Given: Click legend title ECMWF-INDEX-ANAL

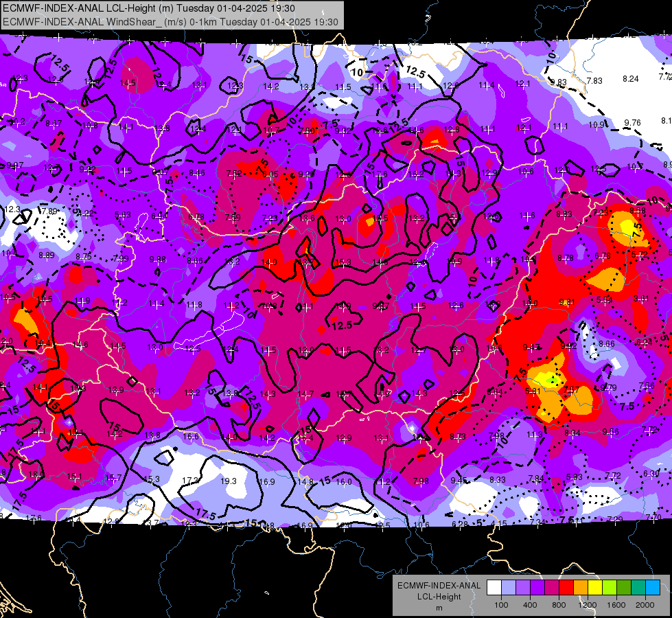Looking at the screenshot, I should (439, 586).
